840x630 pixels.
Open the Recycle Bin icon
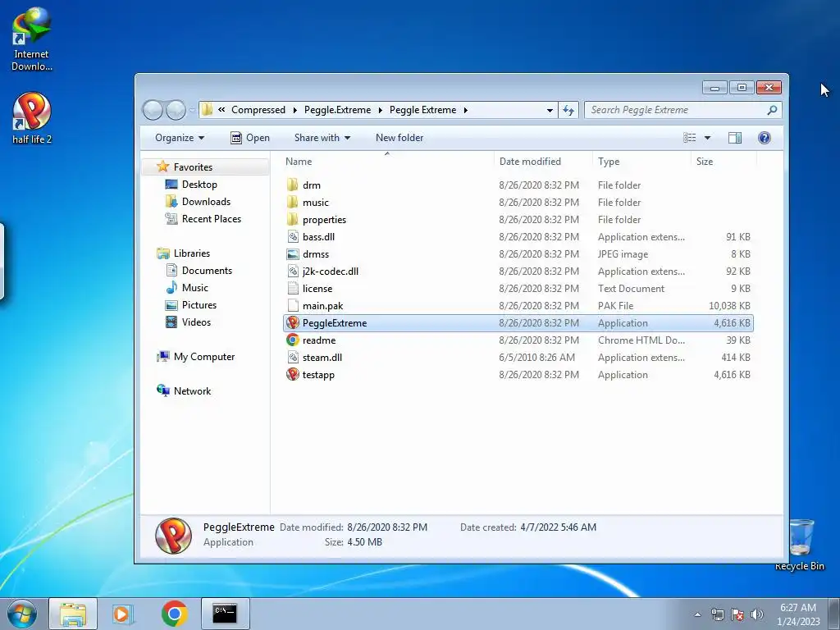(801, 545)
